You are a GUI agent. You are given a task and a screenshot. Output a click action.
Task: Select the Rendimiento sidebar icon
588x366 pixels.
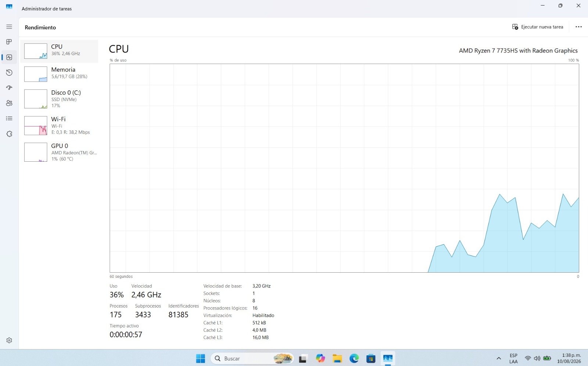(9, 57)
